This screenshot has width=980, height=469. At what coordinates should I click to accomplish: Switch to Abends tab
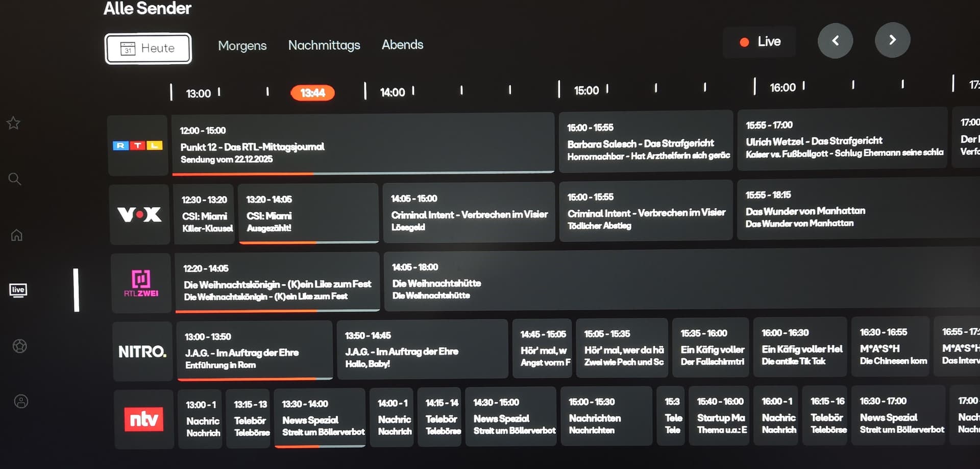point(402,45)
